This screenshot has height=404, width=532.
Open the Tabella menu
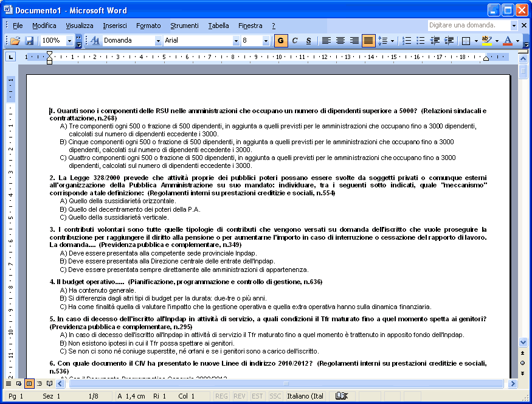(x=218, y=26)
